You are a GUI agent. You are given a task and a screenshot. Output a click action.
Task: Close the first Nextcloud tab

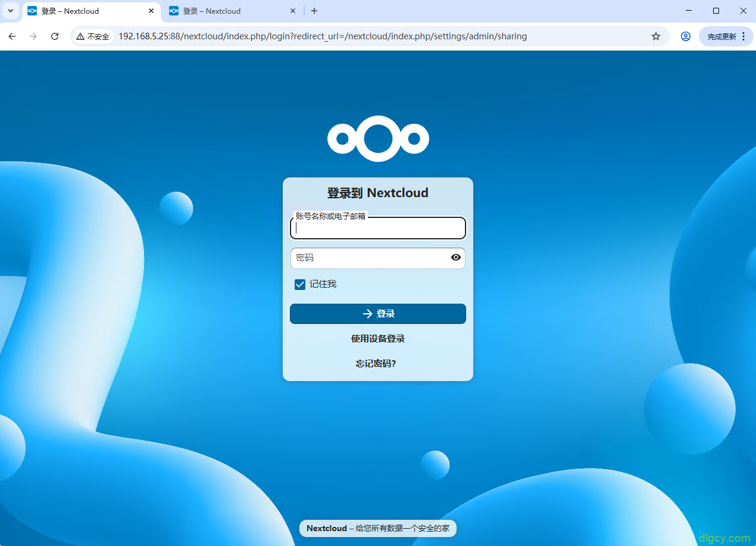pos(151,11)
